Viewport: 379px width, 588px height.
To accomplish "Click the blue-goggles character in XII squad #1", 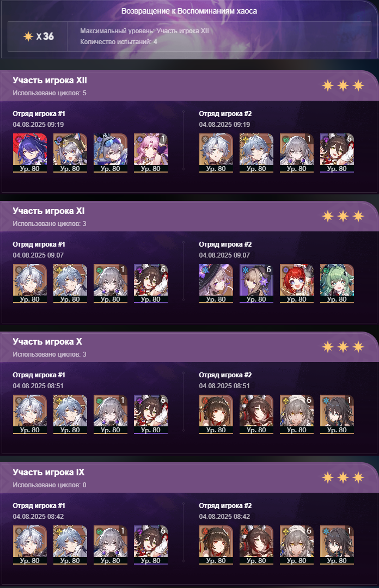I will click(x=111, y=153).
